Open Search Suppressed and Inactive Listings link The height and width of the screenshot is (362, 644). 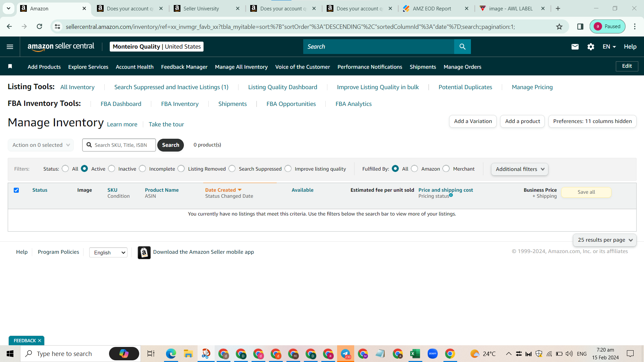[171, 87]
